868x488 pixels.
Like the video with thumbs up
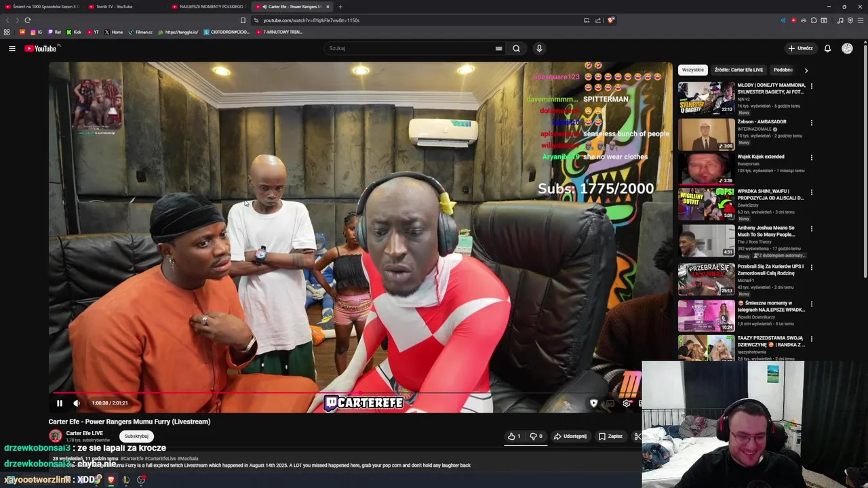[x=515, y=436]
